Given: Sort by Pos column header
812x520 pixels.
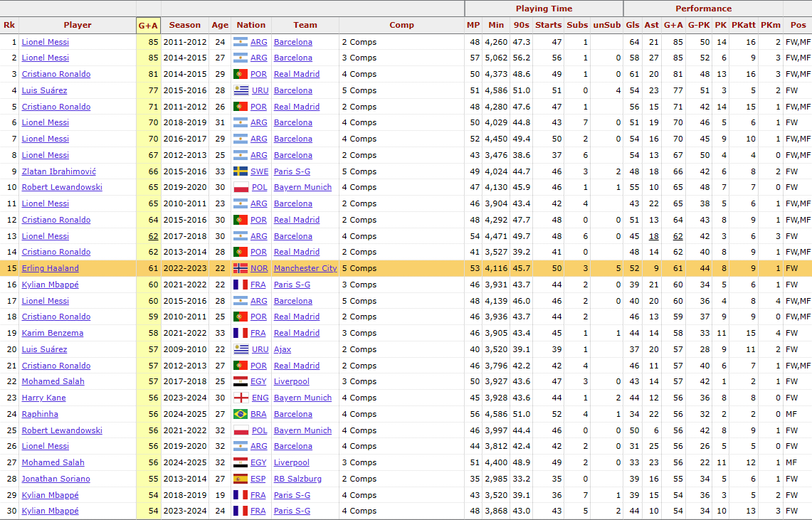Looking at the screenshot, I should coord(798,25).
